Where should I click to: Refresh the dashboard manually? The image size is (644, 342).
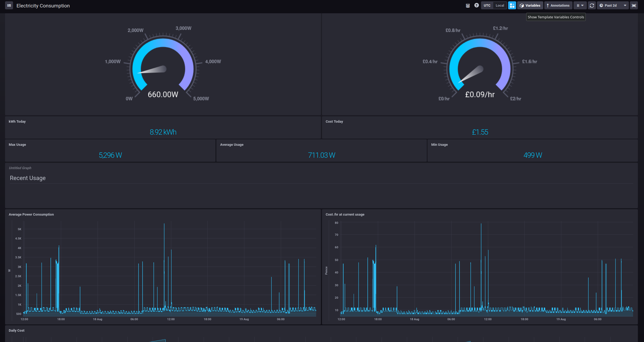[x=592, y=5]
